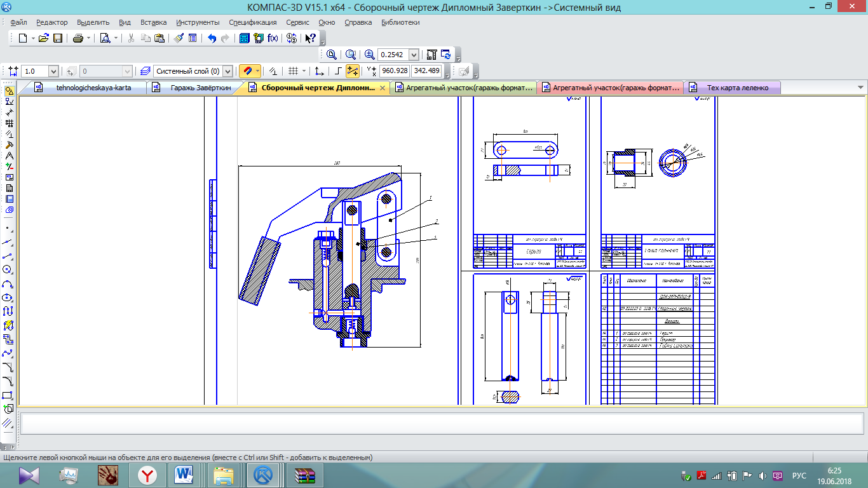Switch to the Гараж Завёрткин tab
This screenshot has width=868, height=488.
[x=200, y=88]
